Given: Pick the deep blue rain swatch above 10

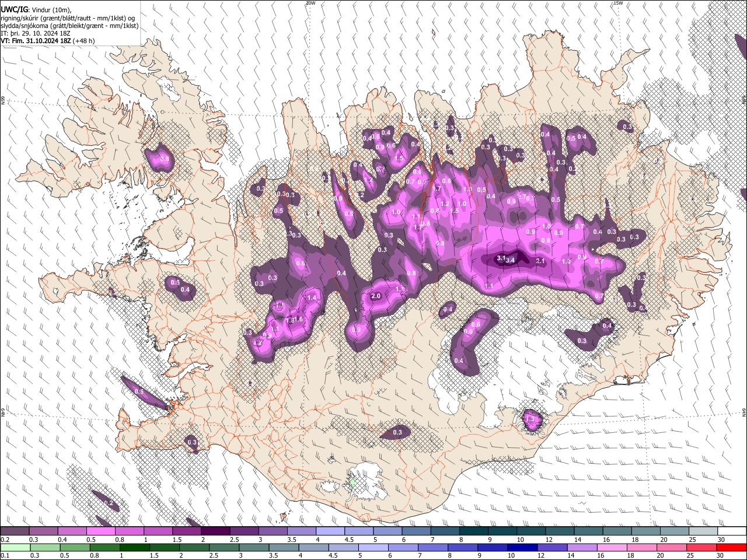Looking at the screenshot, I should tap(522, 547).
